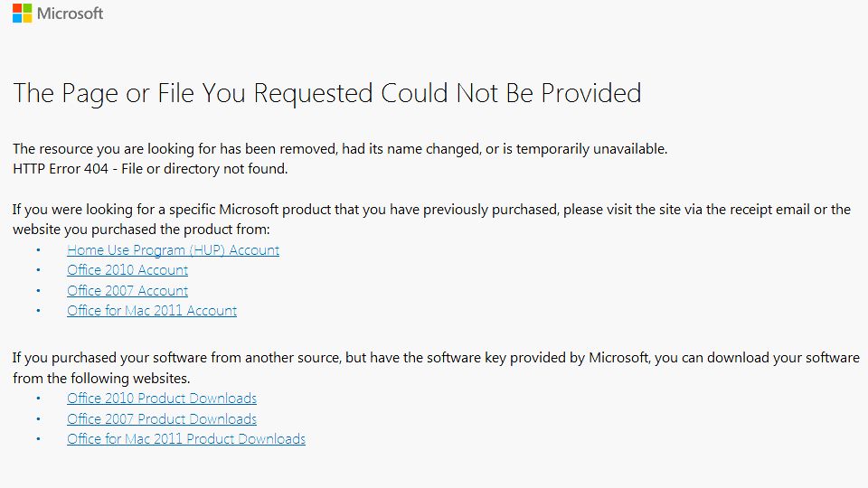868x488 pixels.
Task: Click the HTTP Error 404 message line
Action: point(150,168)
